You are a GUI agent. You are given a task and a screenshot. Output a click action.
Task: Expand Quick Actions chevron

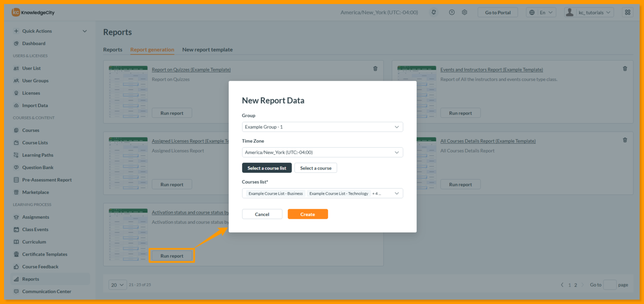(85, 31)
